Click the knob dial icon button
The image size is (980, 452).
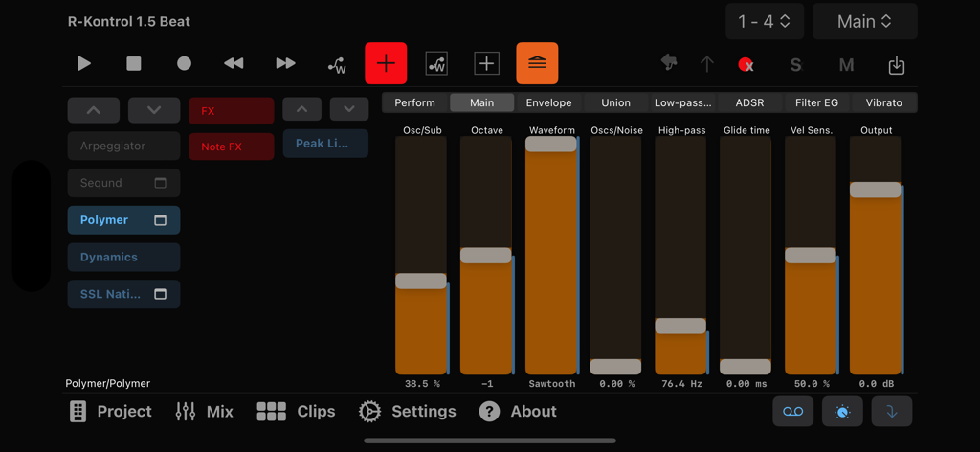coord(842,412)
